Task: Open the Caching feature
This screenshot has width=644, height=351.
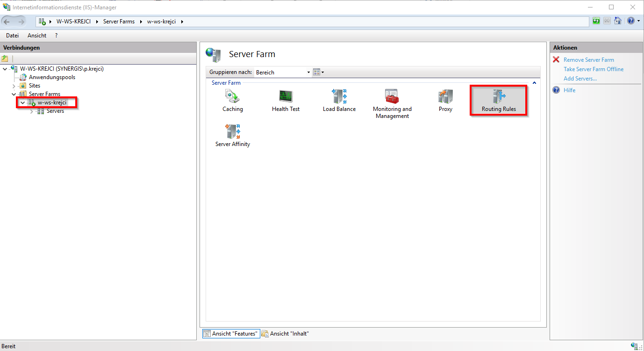Action: 232,100
